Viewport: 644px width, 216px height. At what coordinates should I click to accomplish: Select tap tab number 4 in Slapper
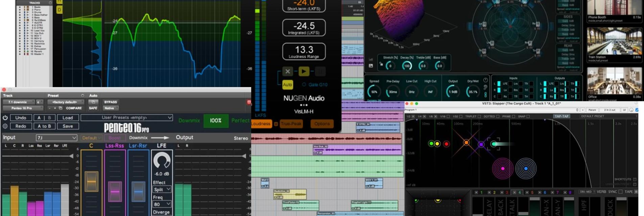(x=517, y=192)
